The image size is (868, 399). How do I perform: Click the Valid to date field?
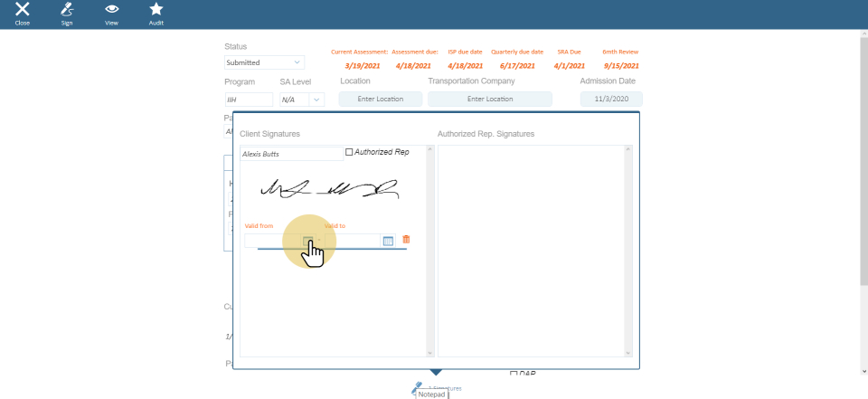click(x=353, y=241)
